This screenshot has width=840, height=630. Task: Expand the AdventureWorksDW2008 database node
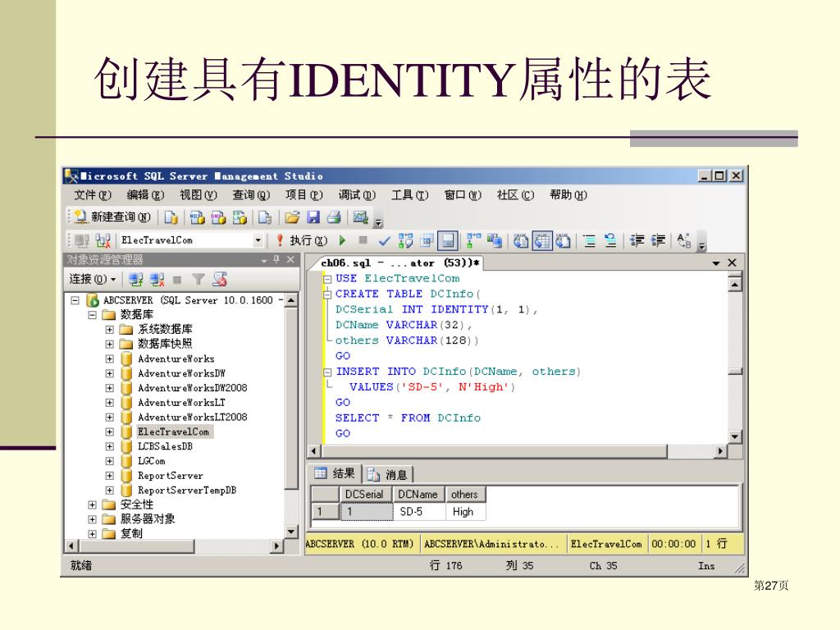pos(109,388)
